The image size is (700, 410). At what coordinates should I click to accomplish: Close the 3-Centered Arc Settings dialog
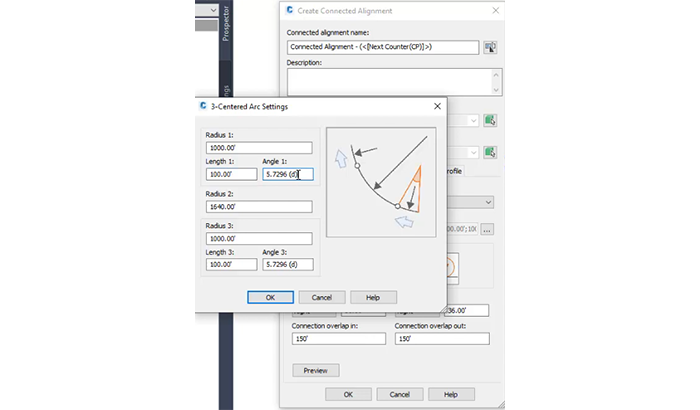(437, 106)
